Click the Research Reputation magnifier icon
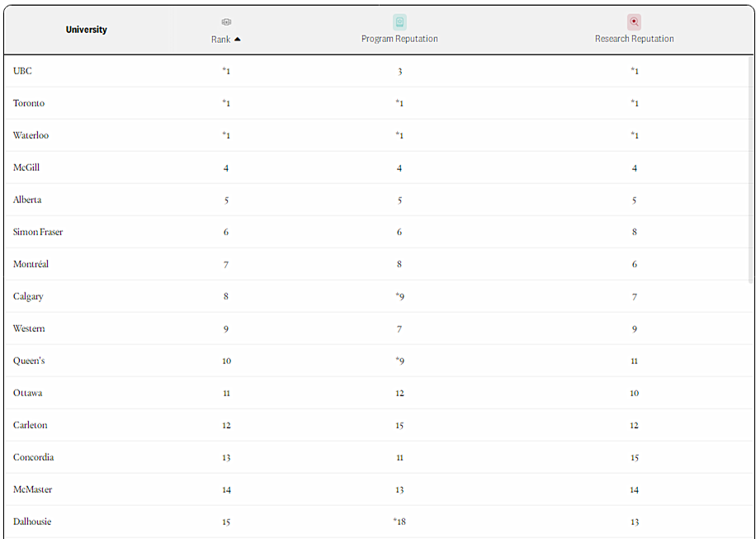This screenshot has width=756, height=539. [x=634, y=22]
